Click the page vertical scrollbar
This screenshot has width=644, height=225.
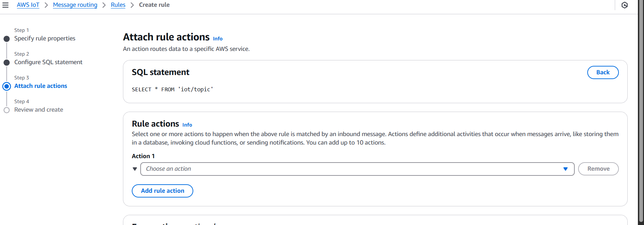point(641,110)
